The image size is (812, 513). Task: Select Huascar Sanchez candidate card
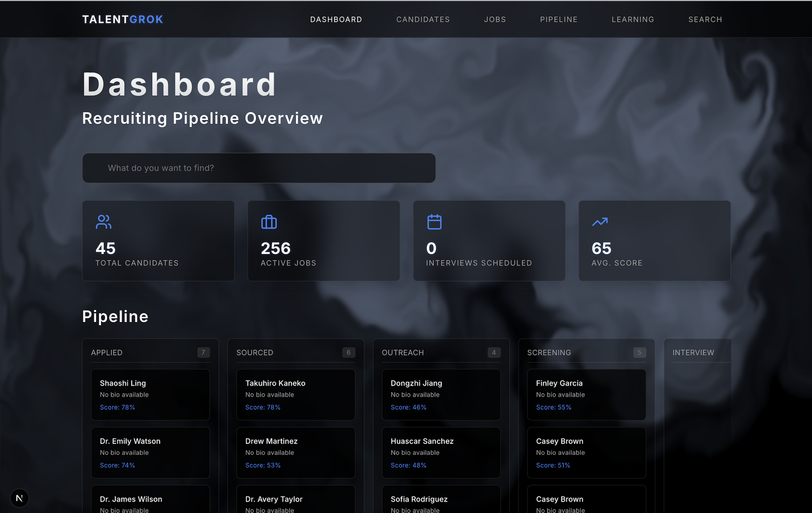pyautogui.click(x=441, y=452)
